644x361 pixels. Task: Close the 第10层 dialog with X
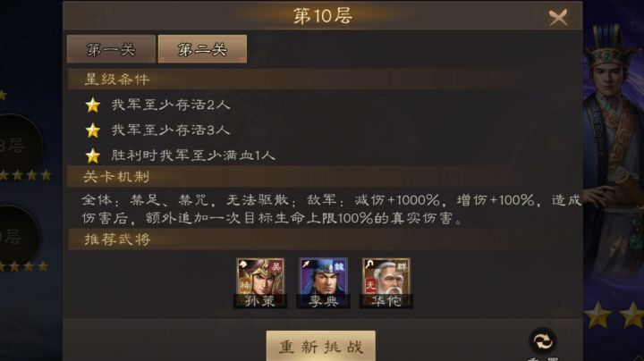(x=558, y=18)
